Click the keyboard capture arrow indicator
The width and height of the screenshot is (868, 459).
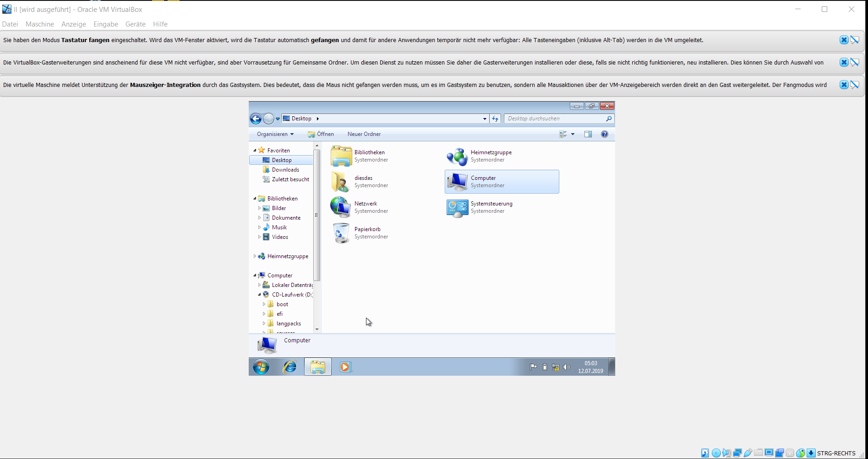[811, 453]
